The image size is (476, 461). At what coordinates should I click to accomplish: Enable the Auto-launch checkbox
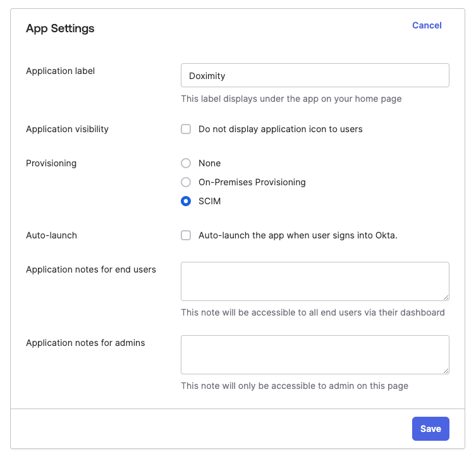(186, 235)
